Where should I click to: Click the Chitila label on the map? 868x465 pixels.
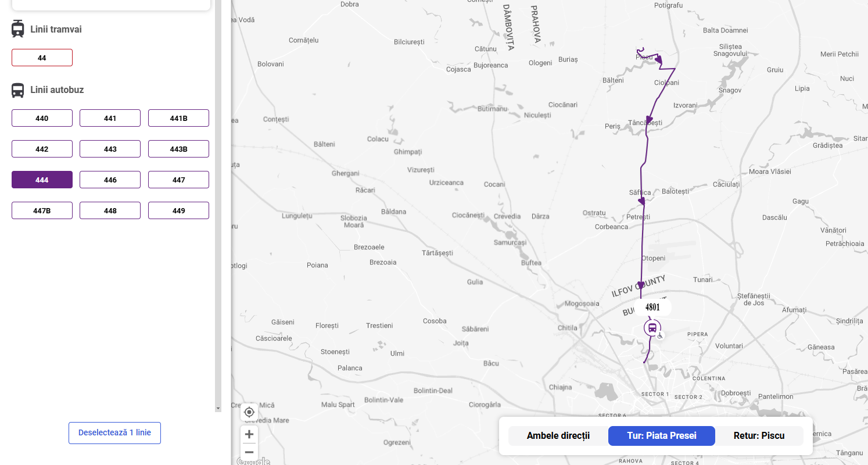click(x=568, y=328)
